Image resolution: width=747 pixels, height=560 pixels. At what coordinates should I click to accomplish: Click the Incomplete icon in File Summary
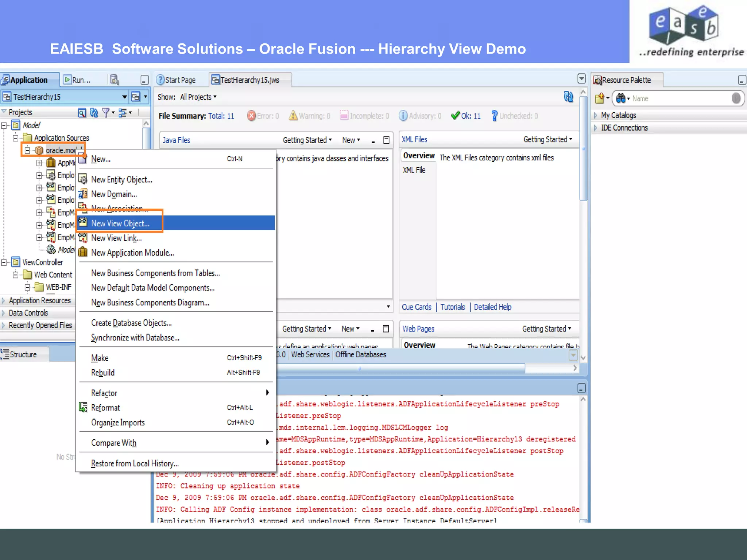tap(344, 116)
